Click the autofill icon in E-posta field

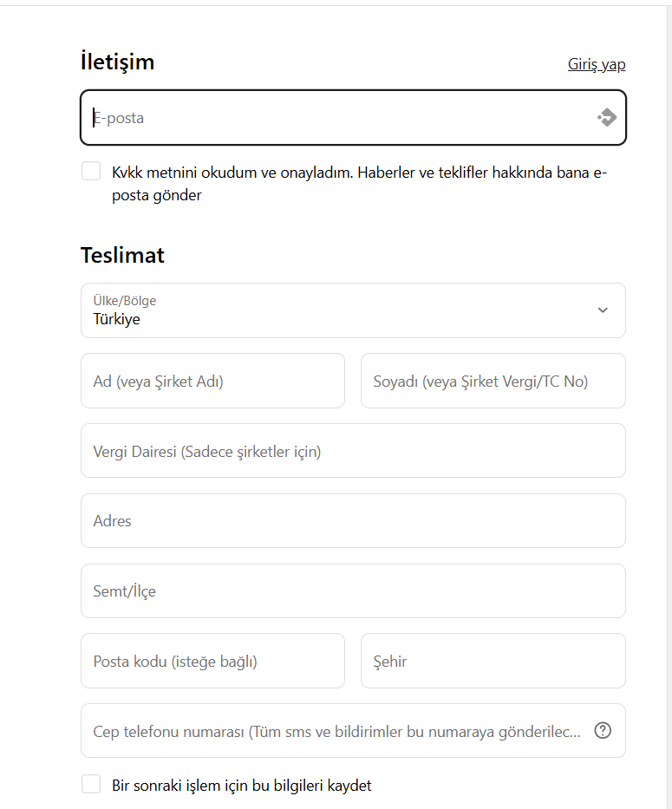[x=606, y=118]
